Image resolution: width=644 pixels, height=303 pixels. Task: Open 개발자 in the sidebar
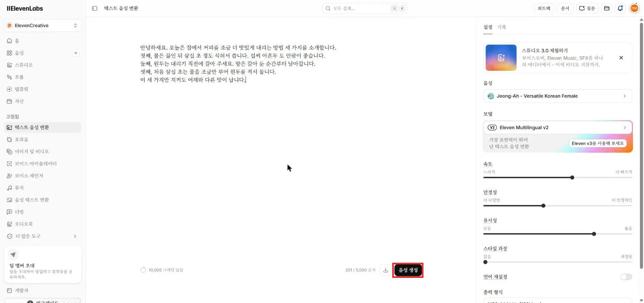[43, 290]
